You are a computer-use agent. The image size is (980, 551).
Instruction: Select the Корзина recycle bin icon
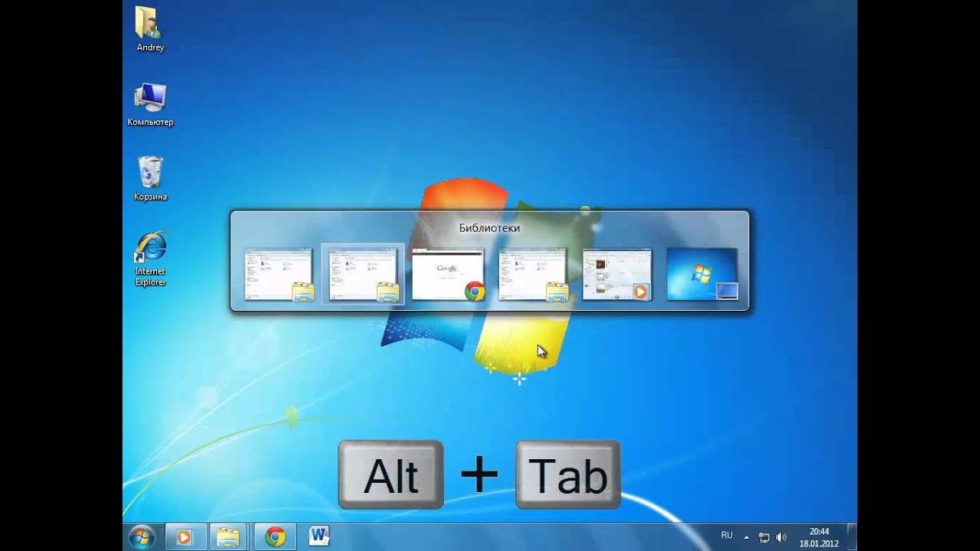pos(150,179)
